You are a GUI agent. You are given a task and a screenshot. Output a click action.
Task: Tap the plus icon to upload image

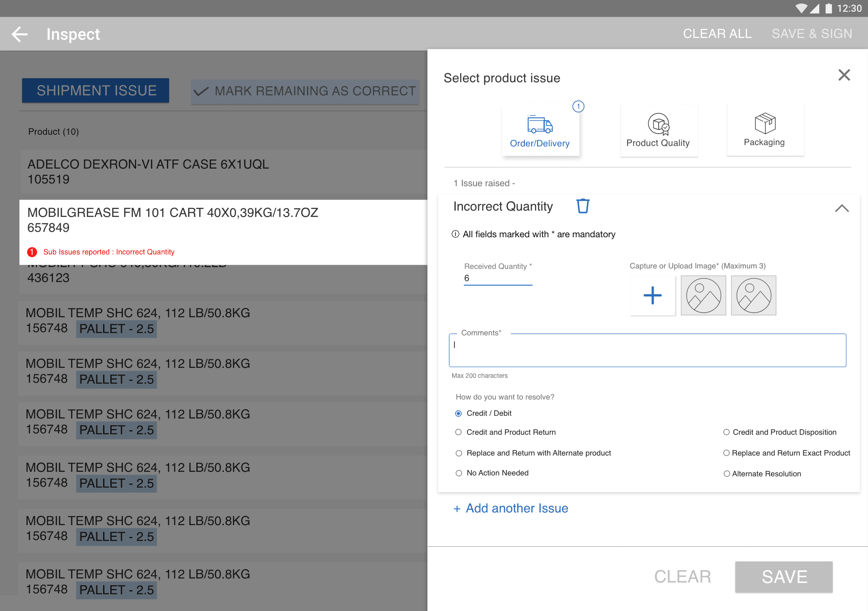pyautogui.click(x=652, y=296)
